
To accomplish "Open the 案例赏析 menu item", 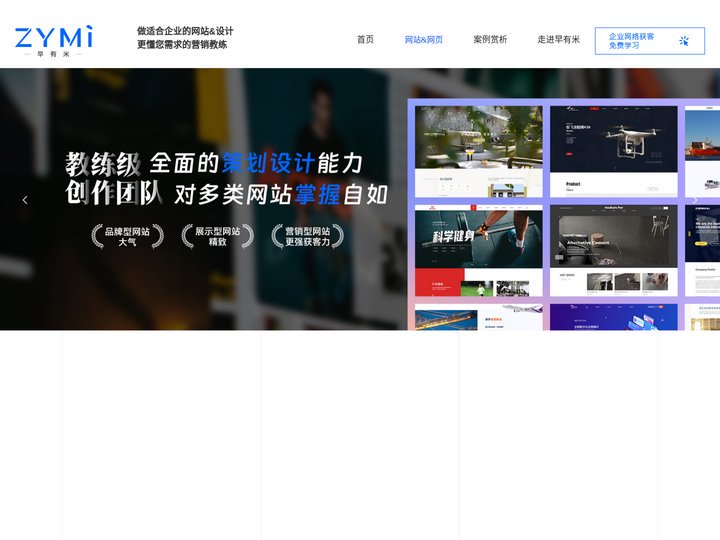I will tap(490, 39).
